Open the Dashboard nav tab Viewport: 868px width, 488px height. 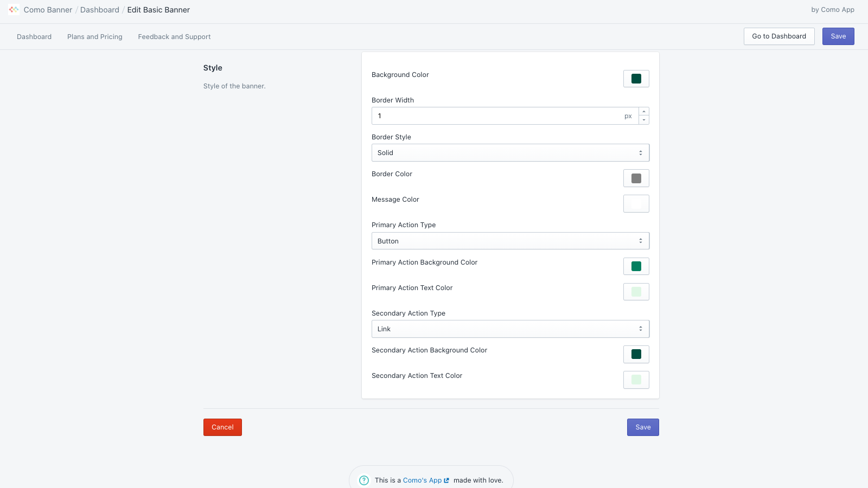[x=34, y=37]
